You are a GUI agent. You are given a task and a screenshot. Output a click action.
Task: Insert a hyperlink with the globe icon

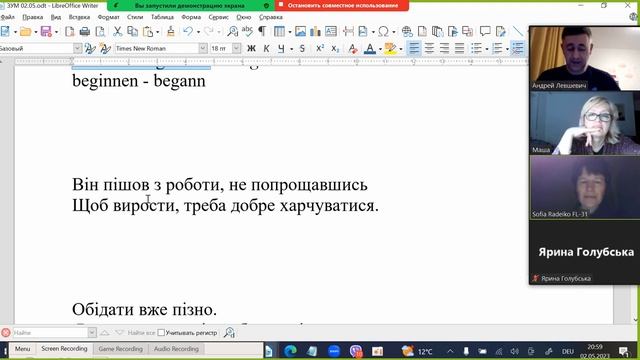(407, 31)
